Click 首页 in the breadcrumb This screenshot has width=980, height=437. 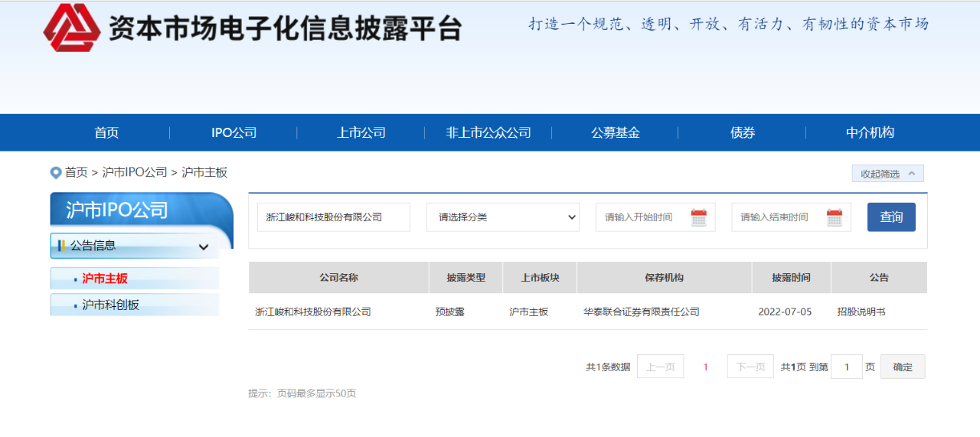point(76,173)
